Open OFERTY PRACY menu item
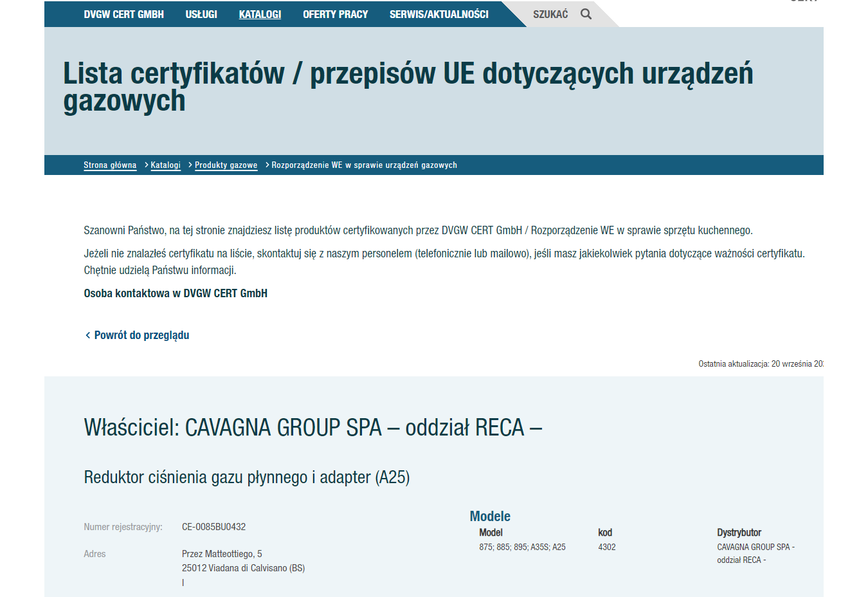 [x=335, y=14]
